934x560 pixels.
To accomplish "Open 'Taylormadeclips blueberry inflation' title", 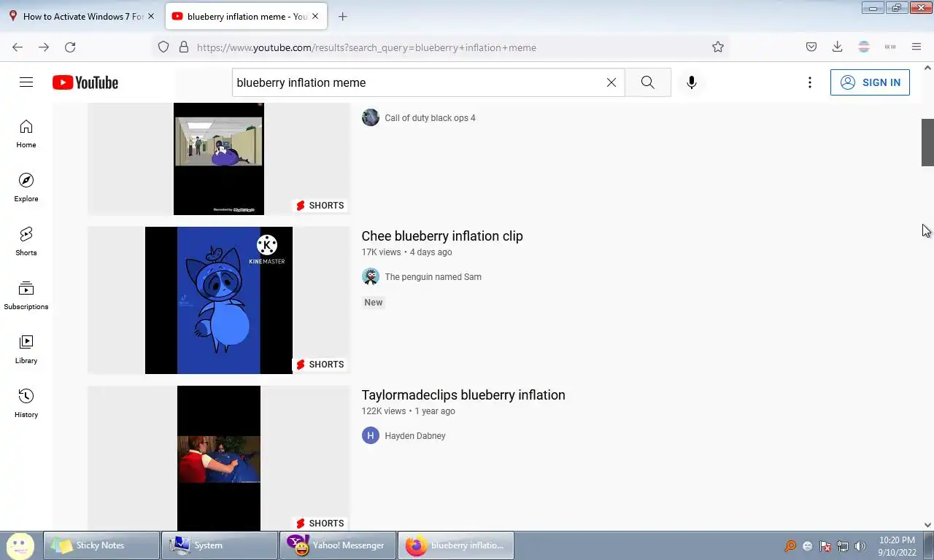I will click(x=463, y=394).
